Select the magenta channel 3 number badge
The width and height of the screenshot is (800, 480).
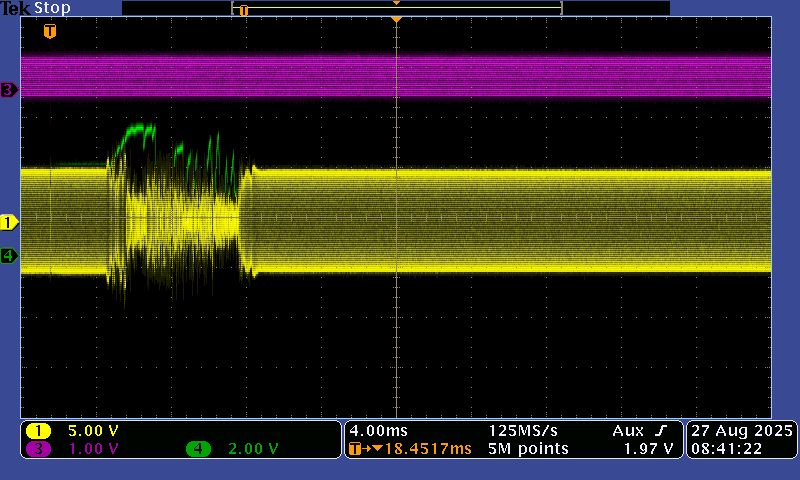pyautogui.click(x=38, y=449)
